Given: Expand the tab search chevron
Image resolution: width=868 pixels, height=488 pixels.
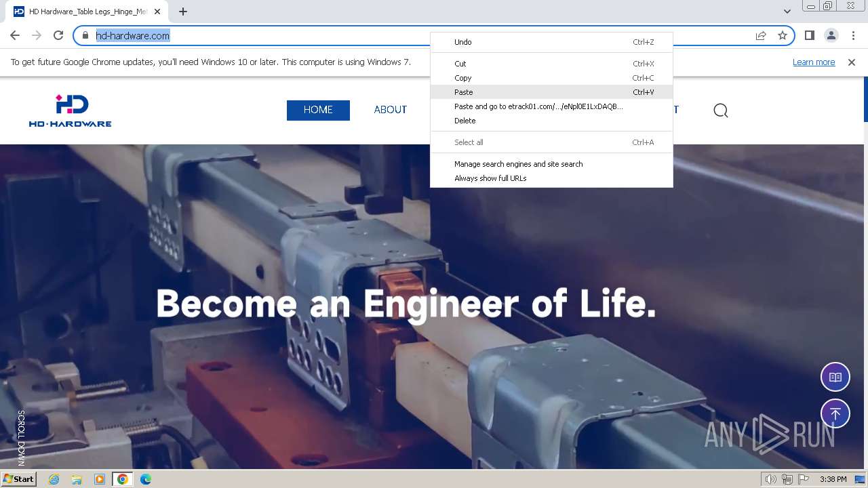Looking at the screenshot, I should (x=787, y=12).
